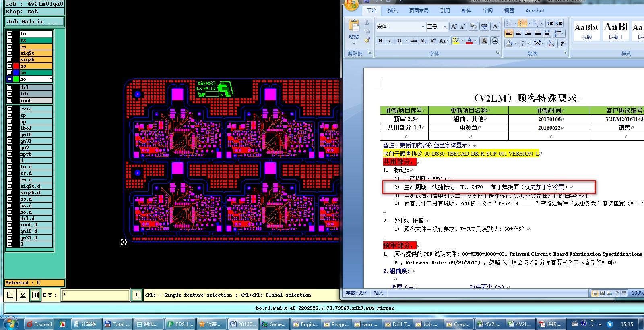
Task: Toggle display checkbox for layer bo
Action: tap(10, 79)
